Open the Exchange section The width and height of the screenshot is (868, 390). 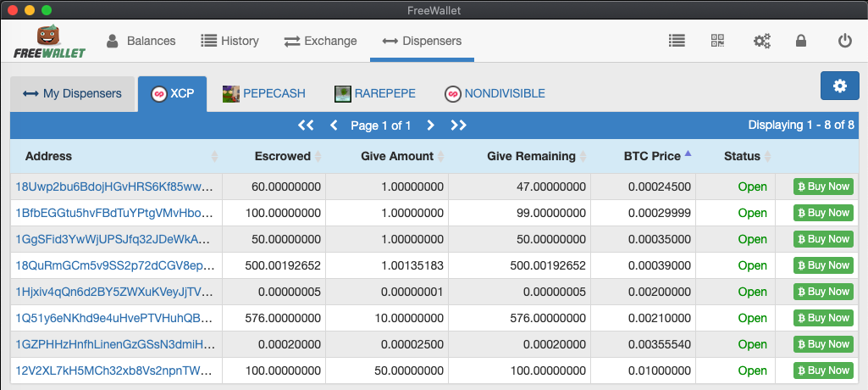tap(320, 41)
